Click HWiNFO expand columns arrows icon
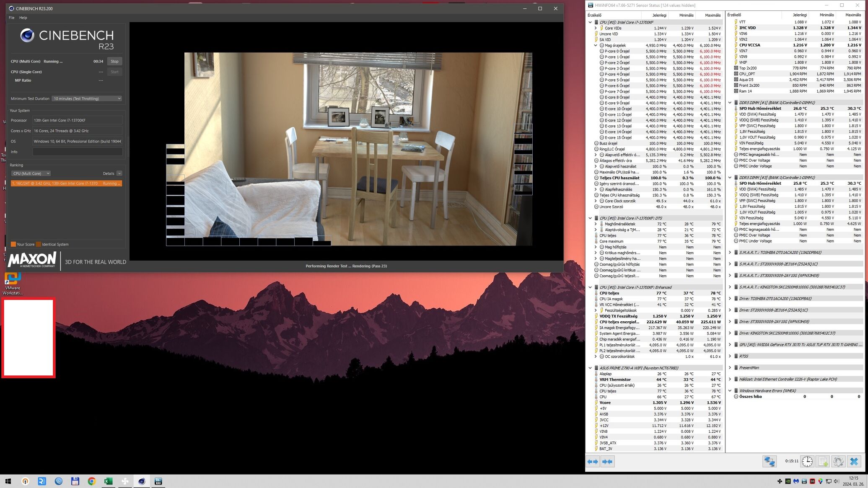The height and width of the screenshot is (488, 868). click(x=593, y=462)
